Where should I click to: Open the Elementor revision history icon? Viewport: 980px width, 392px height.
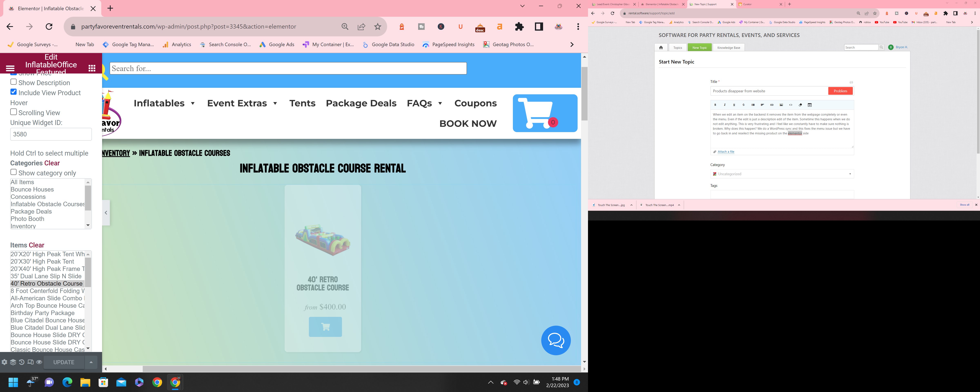click(x=22, y=362)
